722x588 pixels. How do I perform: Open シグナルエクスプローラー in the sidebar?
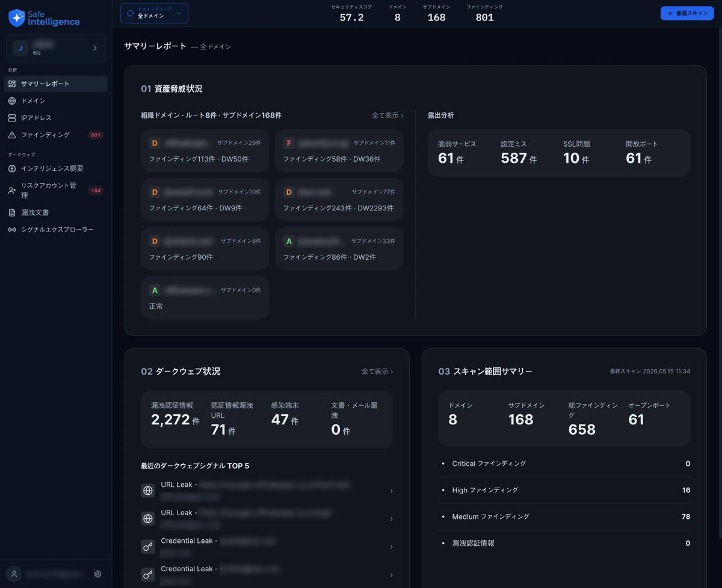point(56,230)
